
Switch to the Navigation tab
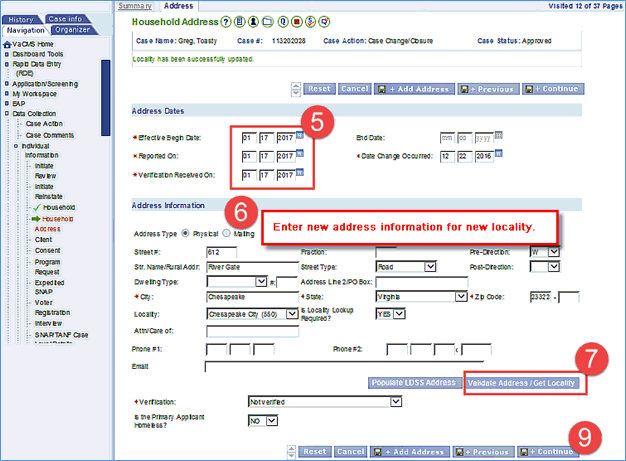(26, 30)
